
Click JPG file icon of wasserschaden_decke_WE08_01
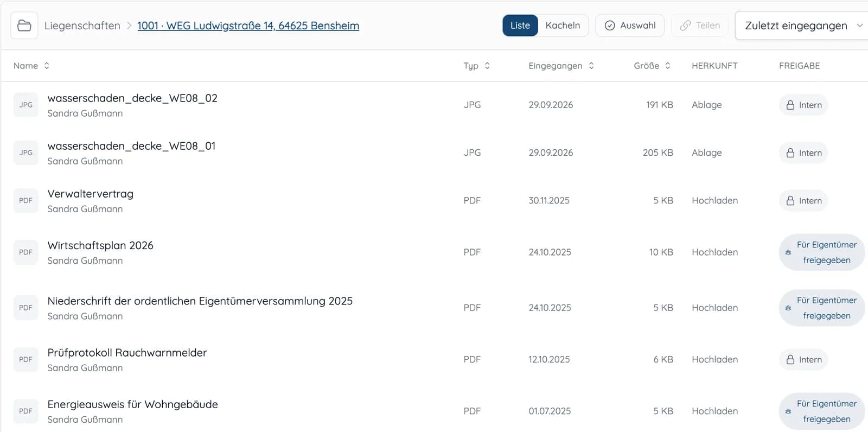click(x=26, y=153)
